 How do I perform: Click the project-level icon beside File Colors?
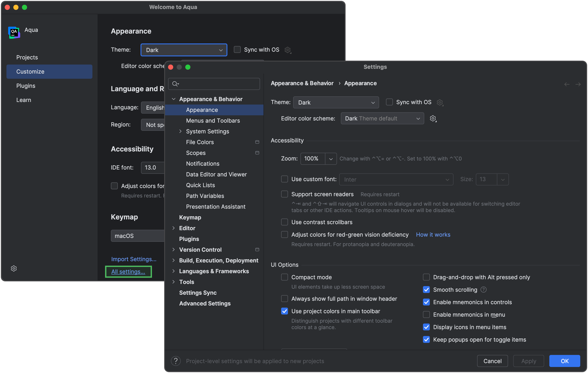click(x=257, y=142)
